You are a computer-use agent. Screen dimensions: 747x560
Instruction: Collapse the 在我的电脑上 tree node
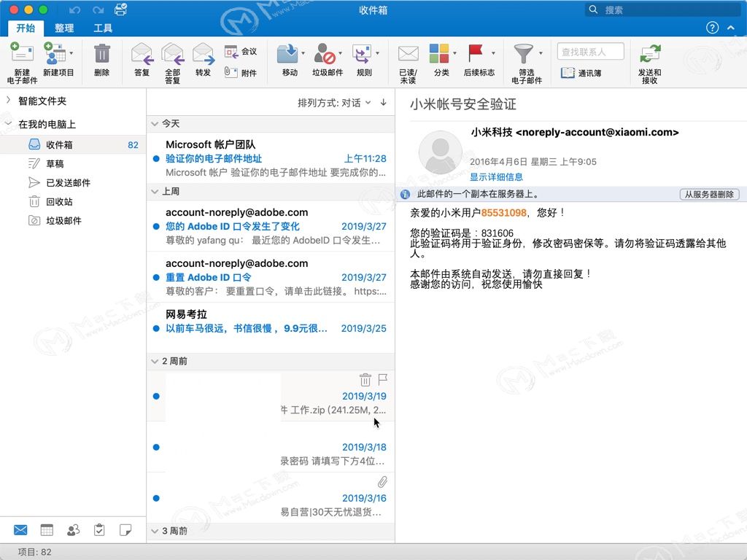point(8,124)
